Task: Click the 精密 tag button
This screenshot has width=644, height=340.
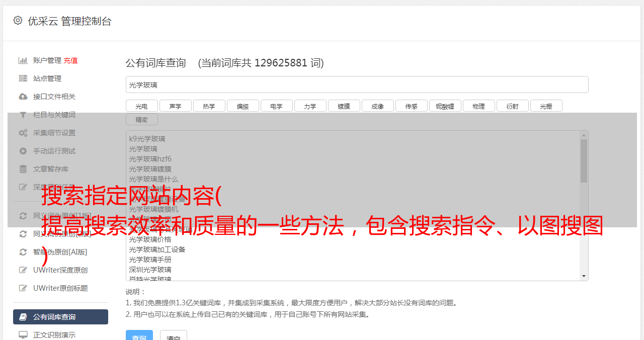Action: point(141,119)
